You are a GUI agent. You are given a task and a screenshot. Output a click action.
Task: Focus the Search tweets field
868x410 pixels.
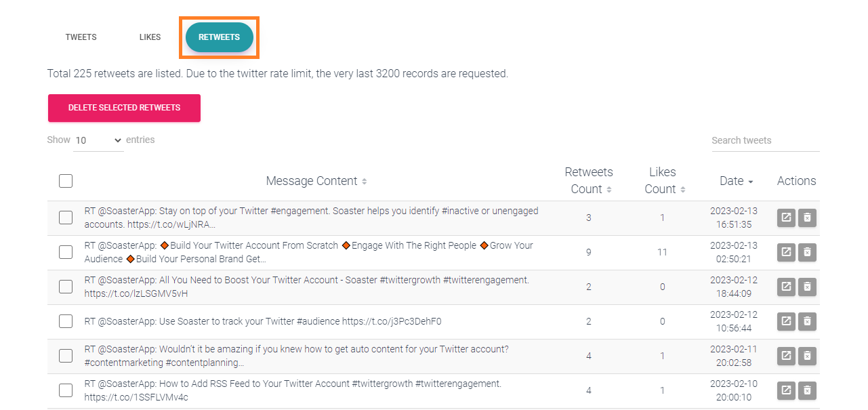pyautogui.click(x=765, y=140)
